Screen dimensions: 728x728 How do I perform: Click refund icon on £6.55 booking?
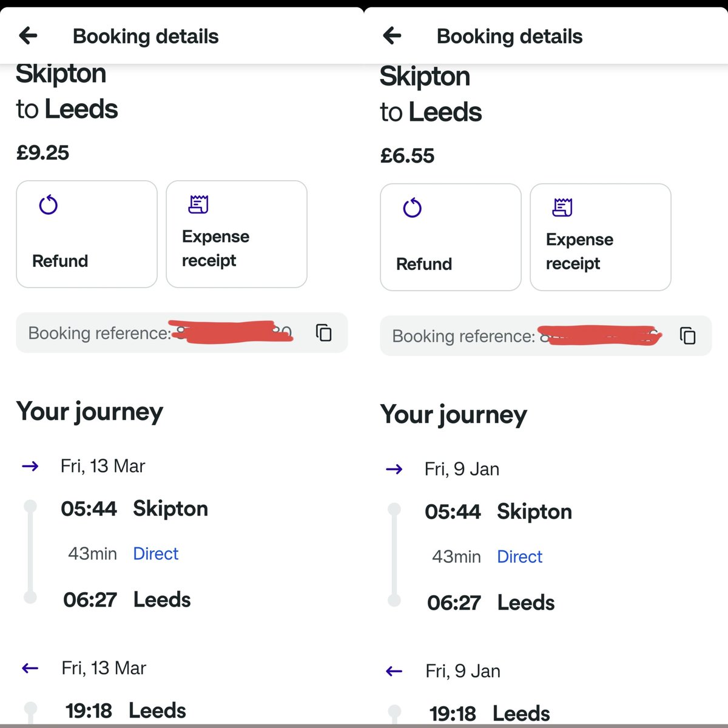pyautogui.click(x=413, y=208)
